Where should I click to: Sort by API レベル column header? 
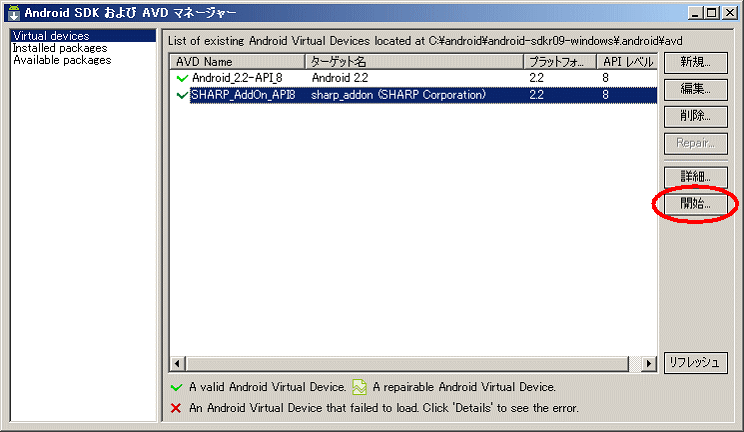pos(627,62)
